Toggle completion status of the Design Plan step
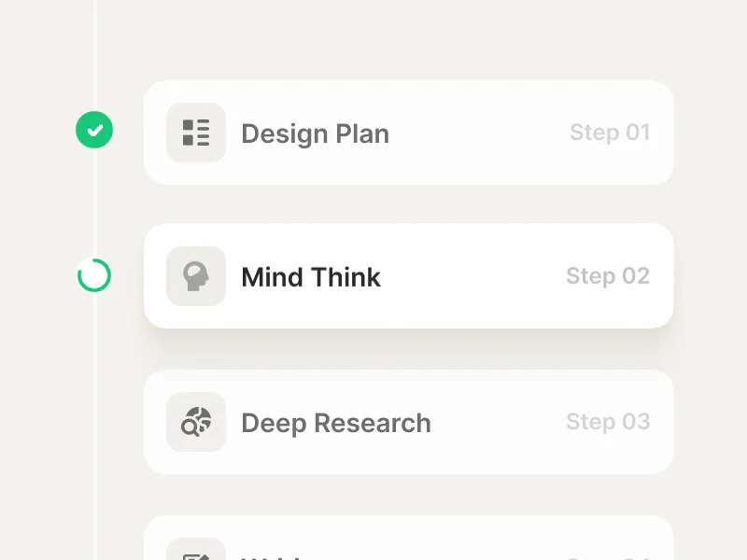 tap(93, 131)
